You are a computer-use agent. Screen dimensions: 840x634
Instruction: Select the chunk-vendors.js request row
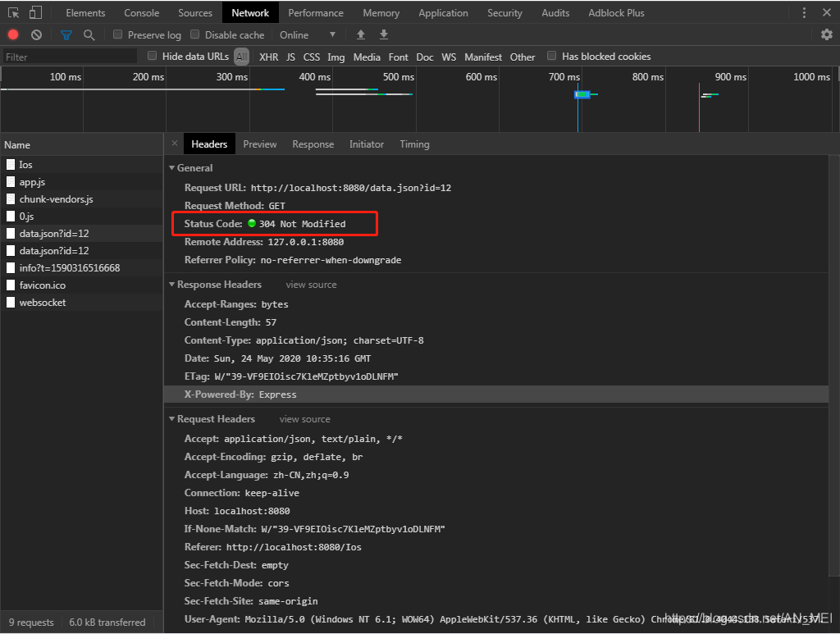81,198
